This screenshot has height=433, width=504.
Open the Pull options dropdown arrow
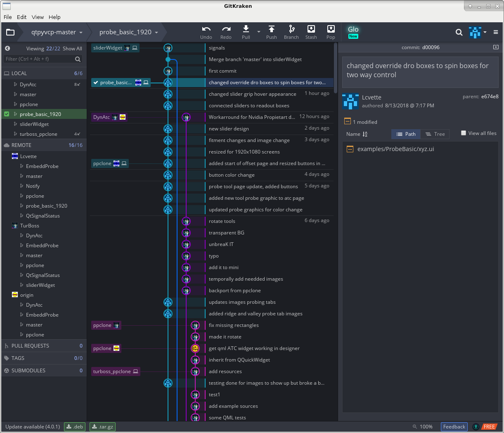point(259,32)
